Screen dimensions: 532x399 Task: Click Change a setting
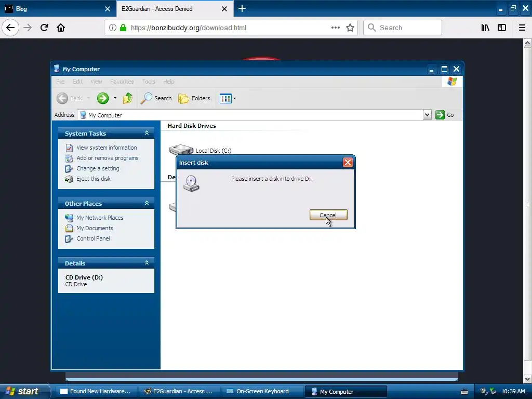point(98,168)
